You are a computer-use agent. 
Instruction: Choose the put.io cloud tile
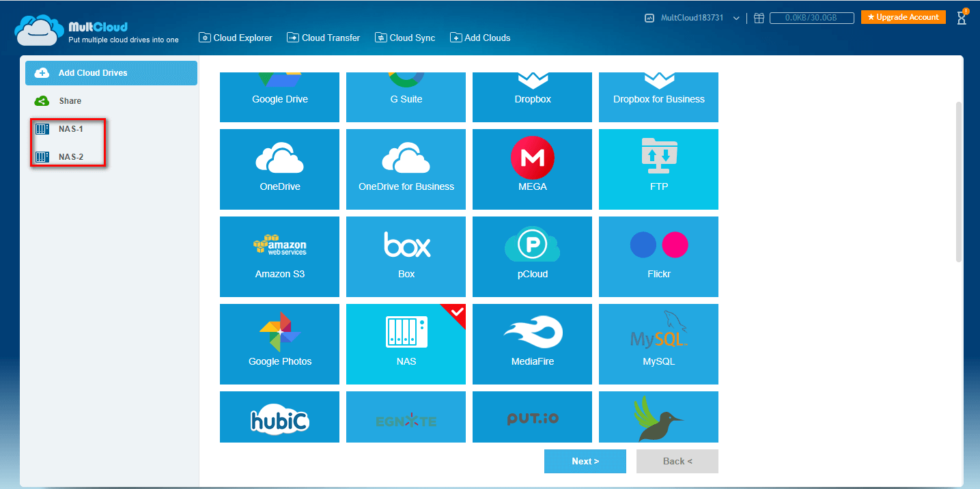(x=532, y=417)
